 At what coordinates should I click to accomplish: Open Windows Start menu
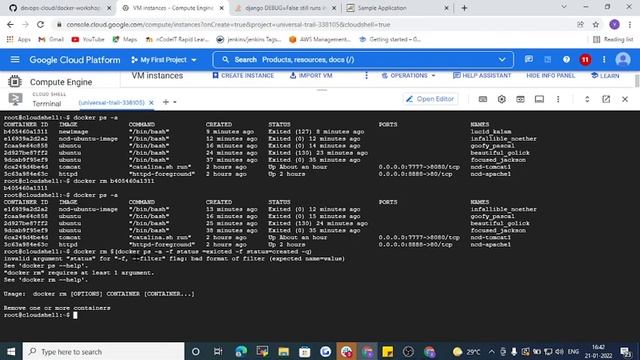[x=11, y=351]
